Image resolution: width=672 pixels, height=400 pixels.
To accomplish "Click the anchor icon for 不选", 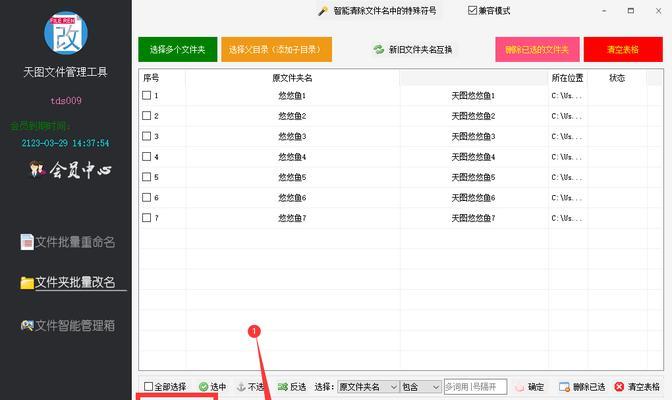I will [241, 387].
